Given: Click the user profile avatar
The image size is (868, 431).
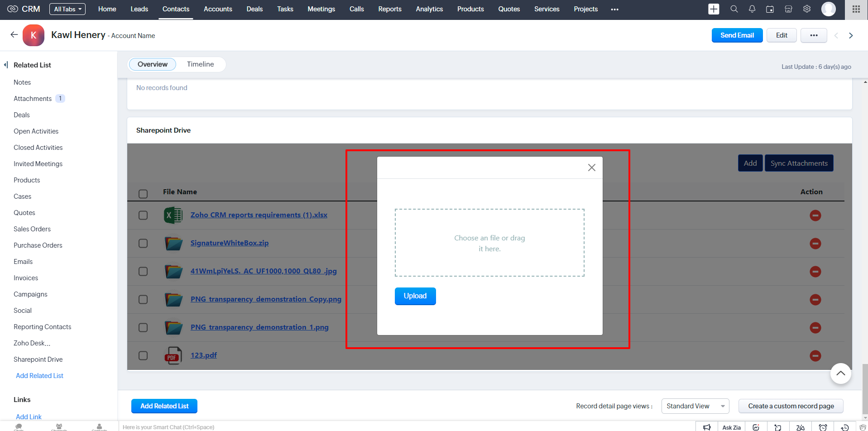Looking at the screenshot, I should tap(829, 9).
